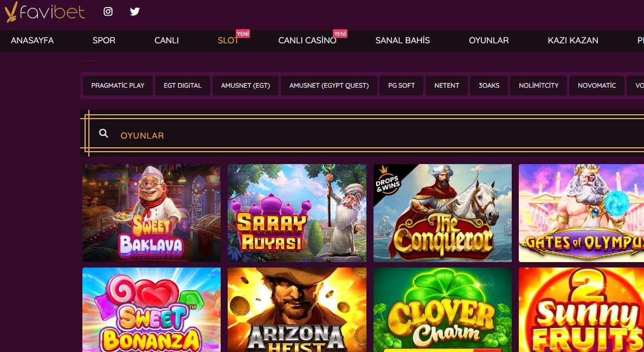This screenshot has height=352, width=644.
Task: Open the Twitter bird icon
Action: (x=135, y=11)
